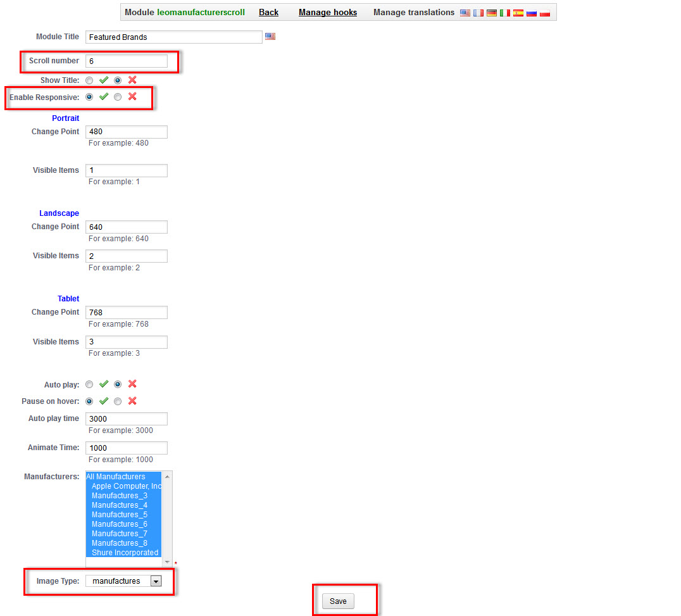The height and width of the screenshot is (616, 681).
Task: Open English (US flag) translation
Action: coord(465,13)
